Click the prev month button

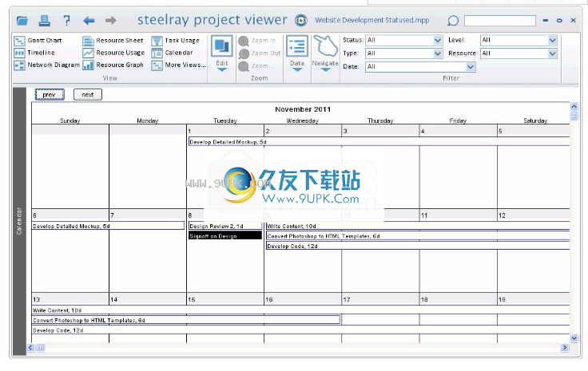click(x=50, y=95)
